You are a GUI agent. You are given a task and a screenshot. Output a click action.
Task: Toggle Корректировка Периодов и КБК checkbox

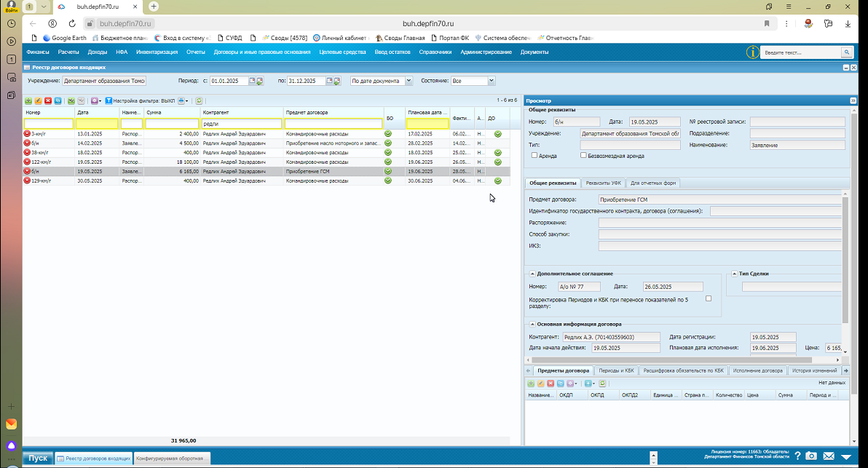point(708,298)
